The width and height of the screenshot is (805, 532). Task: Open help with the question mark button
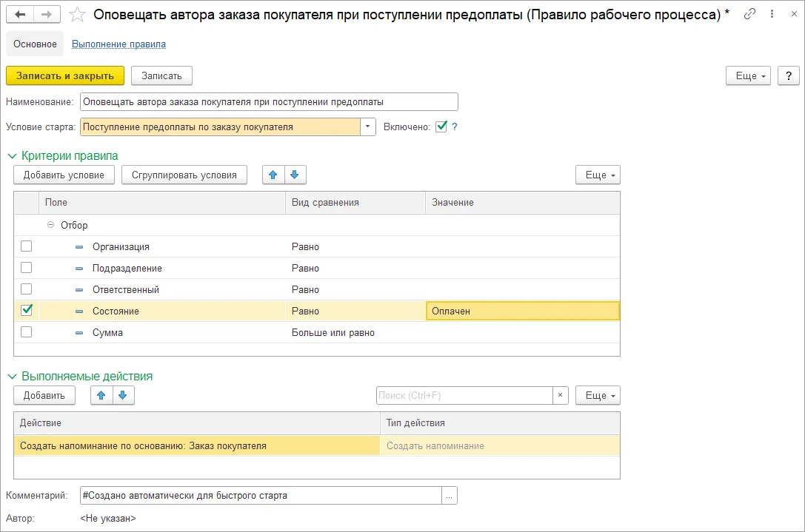789,76
